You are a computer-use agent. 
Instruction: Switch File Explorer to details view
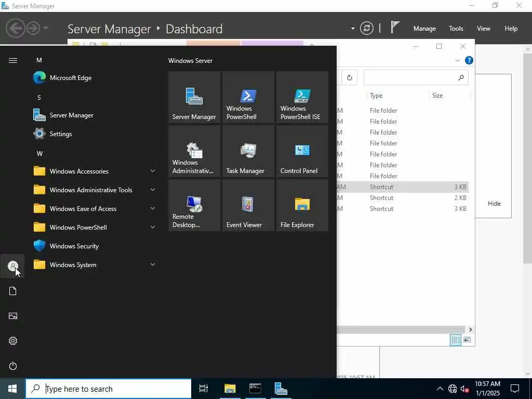pyautogui.click(x=455, y=340)
